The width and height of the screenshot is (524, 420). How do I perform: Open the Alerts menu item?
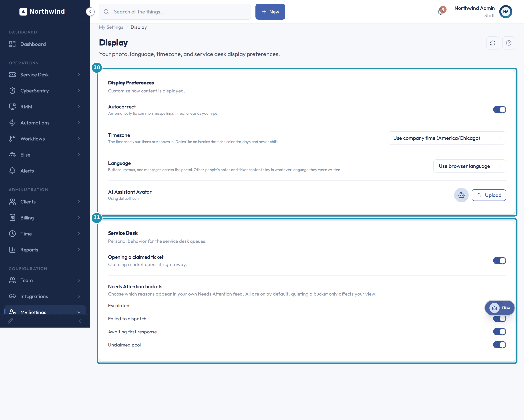(45, 171)
